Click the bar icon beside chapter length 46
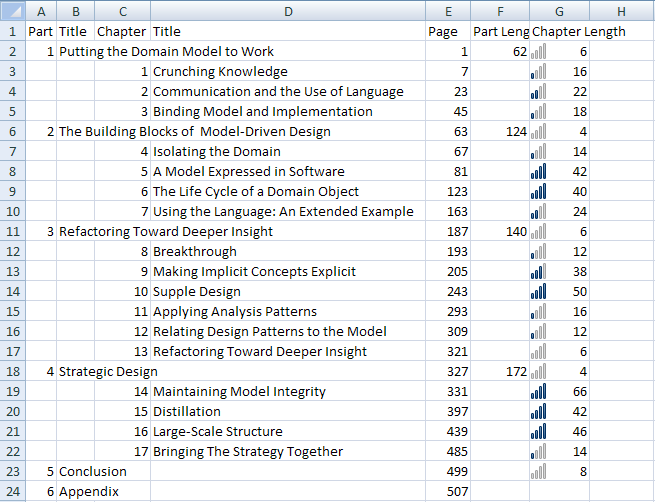Viewport: 655px width, 502px height. (538, 431)
